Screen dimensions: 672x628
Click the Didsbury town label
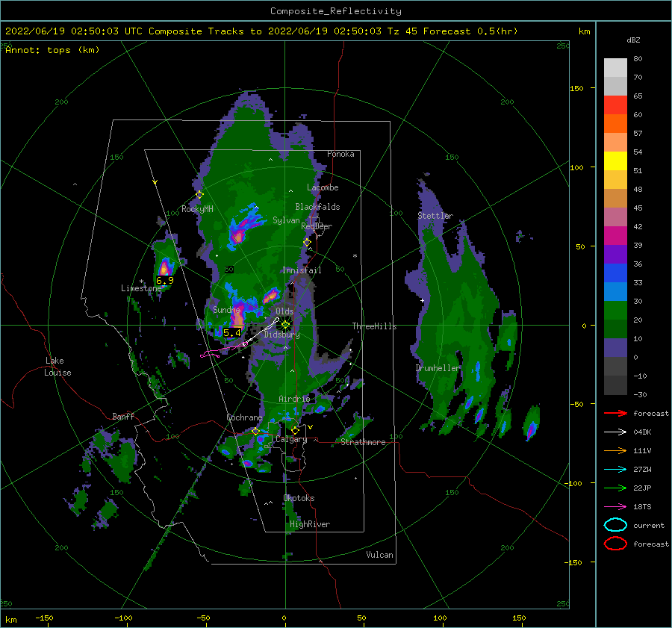point(282,335)
